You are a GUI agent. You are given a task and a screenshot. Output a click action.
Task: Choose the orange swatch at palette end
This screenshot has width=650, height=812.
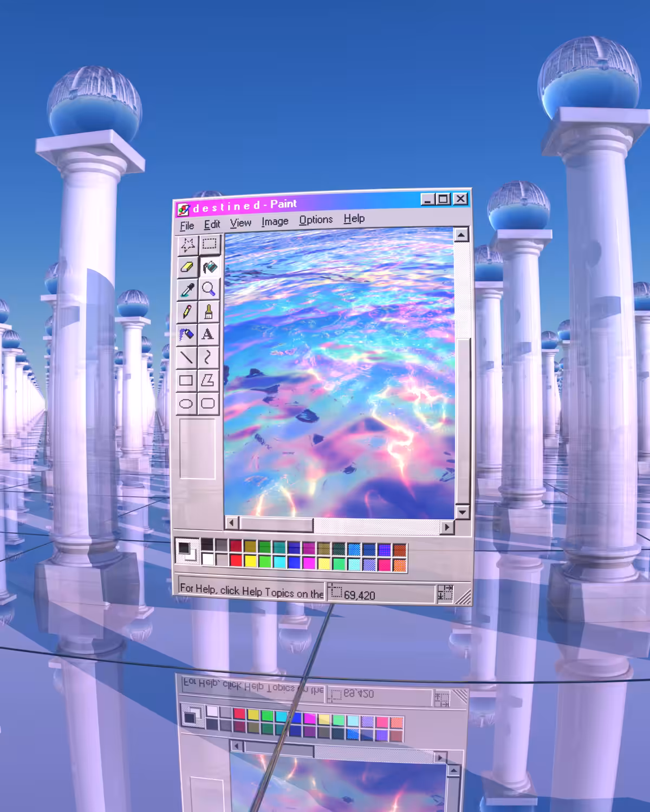[x=400, y=565]
